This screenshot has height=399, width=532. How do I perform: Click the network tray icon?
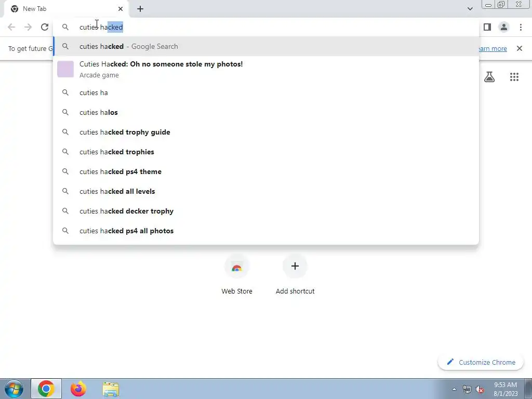pyautogui.click(x=467, y=389)
